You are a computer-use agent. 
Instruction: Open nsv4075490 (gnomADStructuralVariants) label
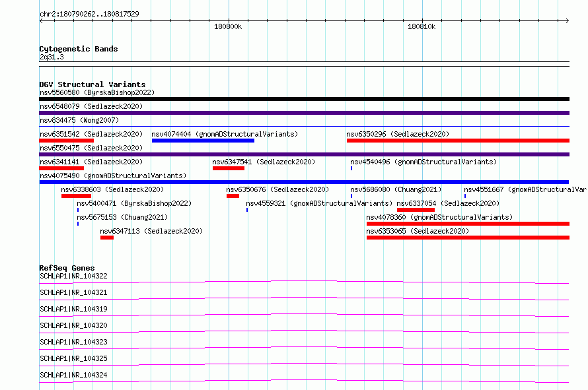coord(113,176)
